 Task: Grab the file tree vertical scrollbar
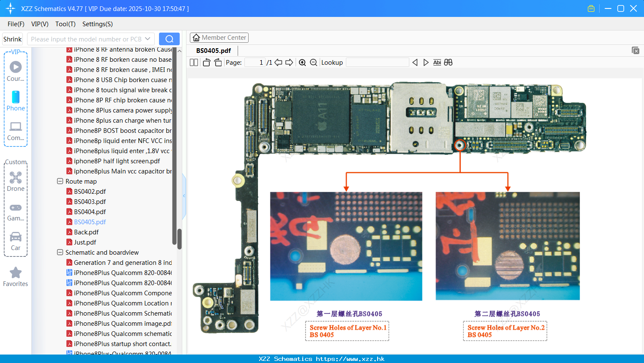(179, 239)
